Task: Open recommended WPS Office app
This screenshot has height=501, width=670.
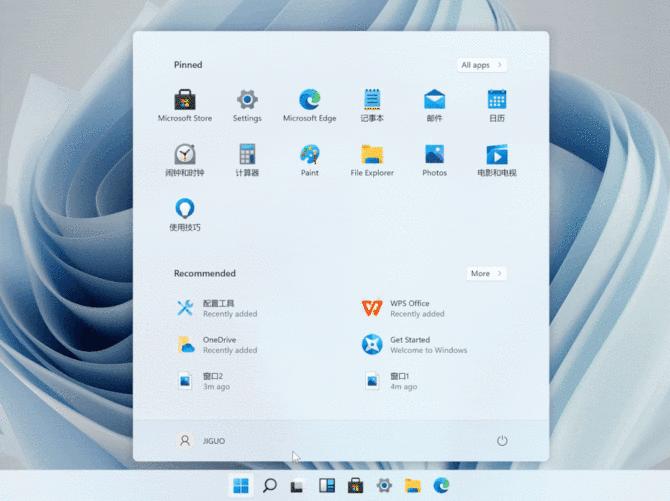Action: pos(403,308)
